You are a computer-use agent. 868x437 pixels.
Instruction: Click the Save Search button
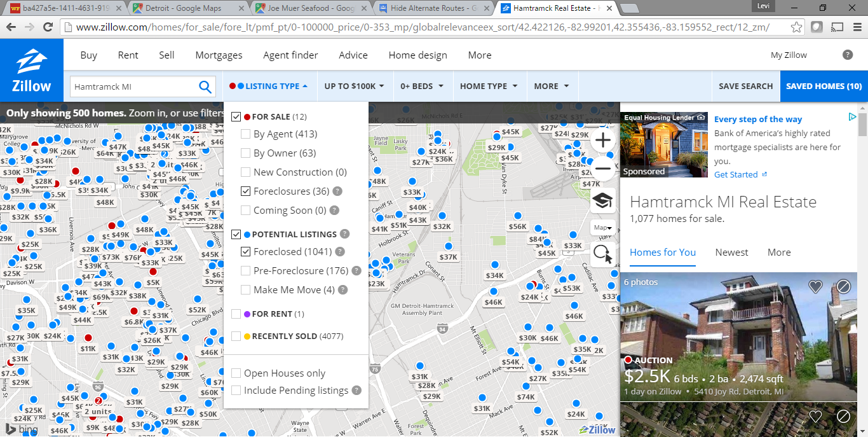tap(745, 87)
